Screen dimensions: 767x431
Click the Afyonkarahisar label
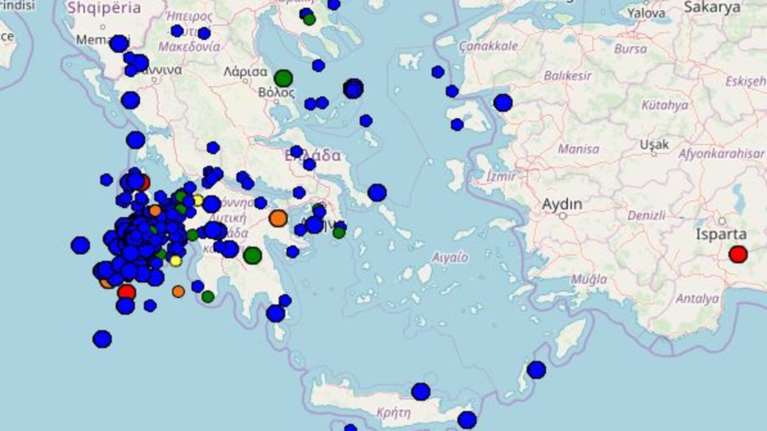point(721,154)
